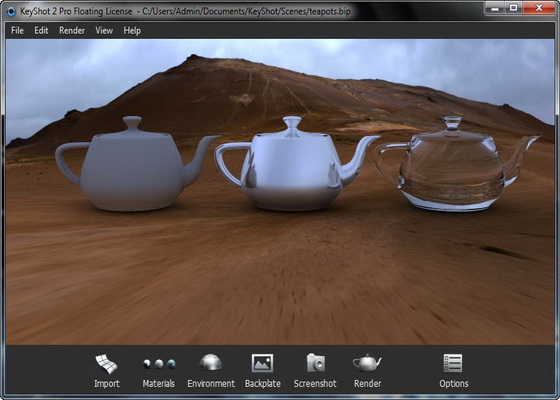Open the File menu

click(x=17, y=31)
